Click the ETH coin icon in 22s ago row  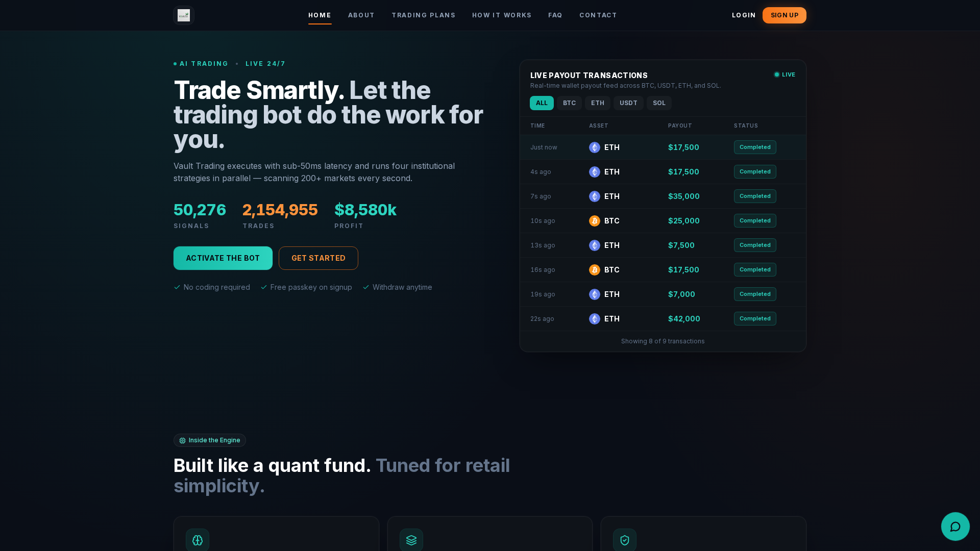(595, 319)
